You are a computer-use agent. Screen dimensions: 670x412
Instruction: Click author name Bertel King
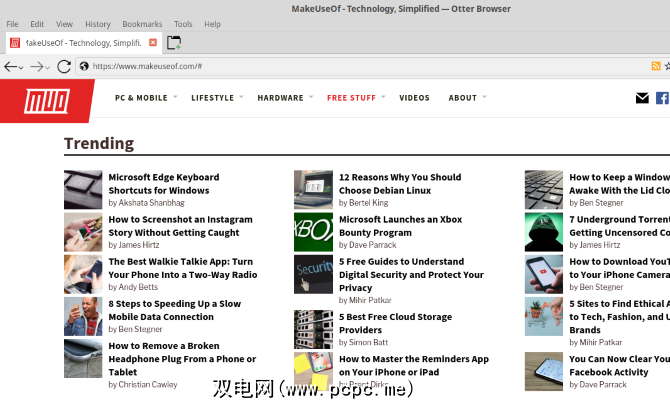point(368,203)
